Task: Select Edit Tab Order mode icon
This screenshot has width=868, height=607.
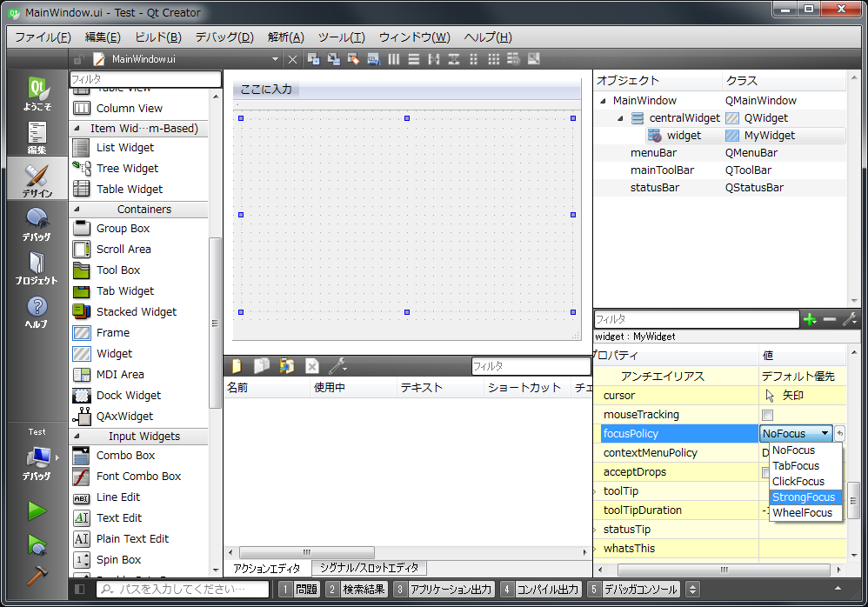Action: [x=374, y=59]
